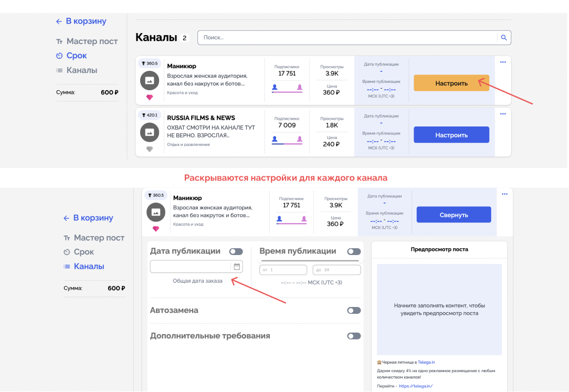Select the blue highlighted Каналы step
Viewport: 569px width, 392px height.
[x=84, y=266]
